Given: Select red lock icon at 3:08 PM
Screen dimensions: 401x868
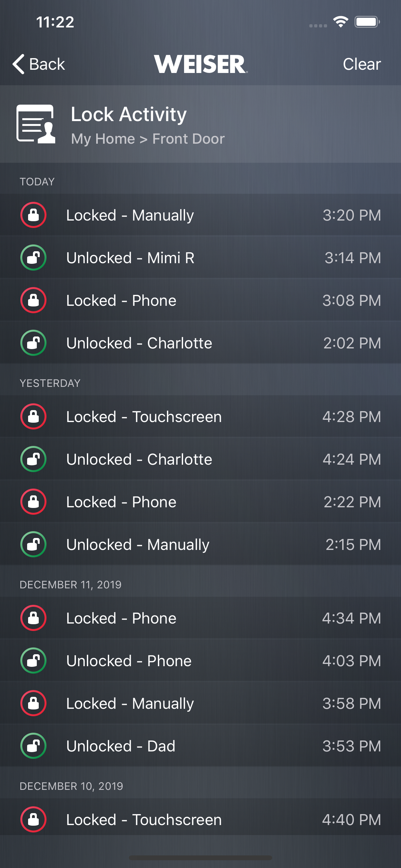Looking at the screenshot, I should pyautogui.click(x=33, y=300).
